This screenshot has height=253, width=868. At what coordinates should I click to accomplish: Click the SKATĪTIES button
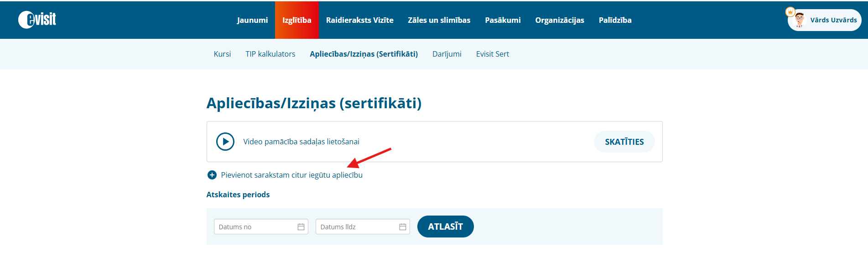624,142
